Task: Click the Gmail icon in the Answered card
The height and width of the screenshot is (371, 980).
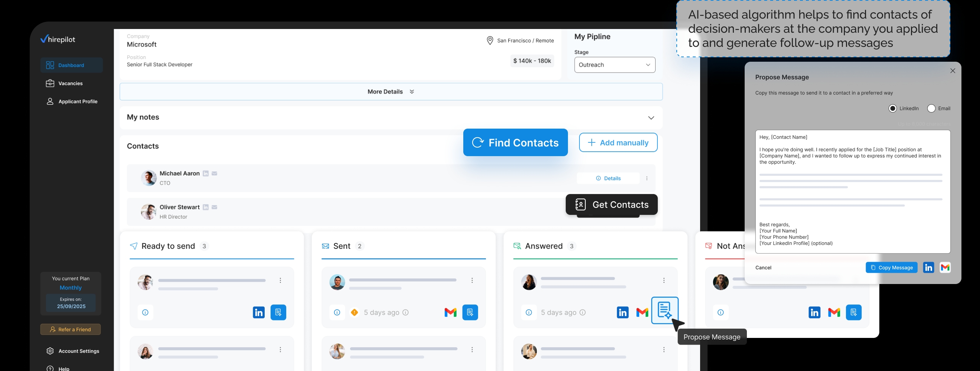Action: click(642, 312)
